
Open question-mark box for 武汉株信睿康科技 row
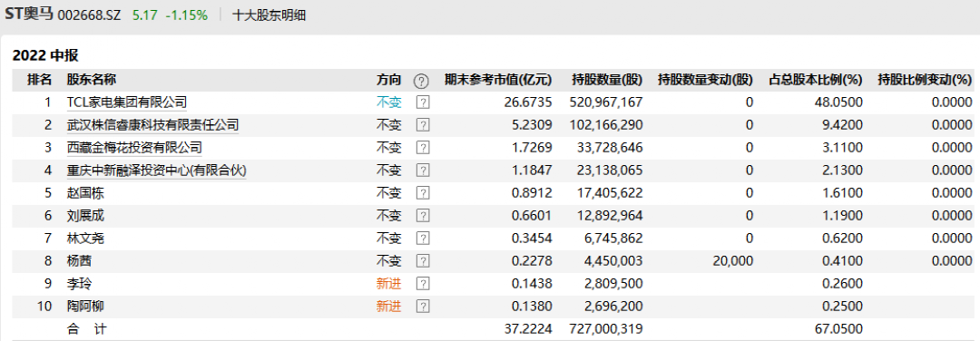point(423,125)
